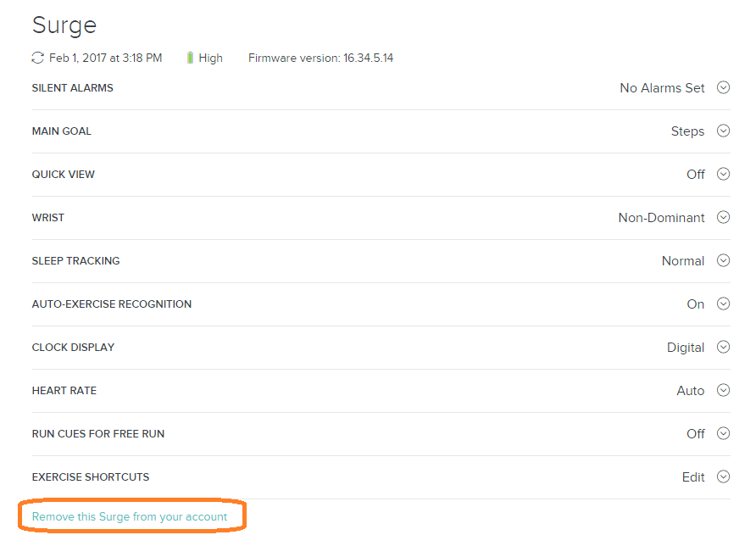Click 'Remove this Surge from your account' link

[129, 516]
